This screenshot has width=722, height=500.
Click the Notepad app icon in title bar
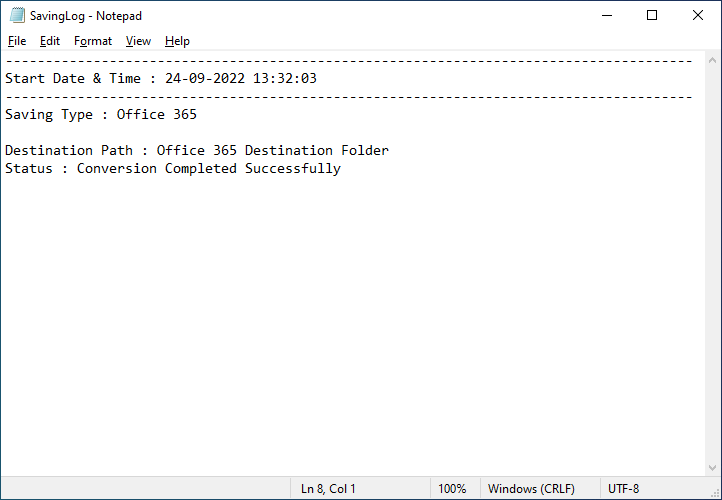pos(17,15)
